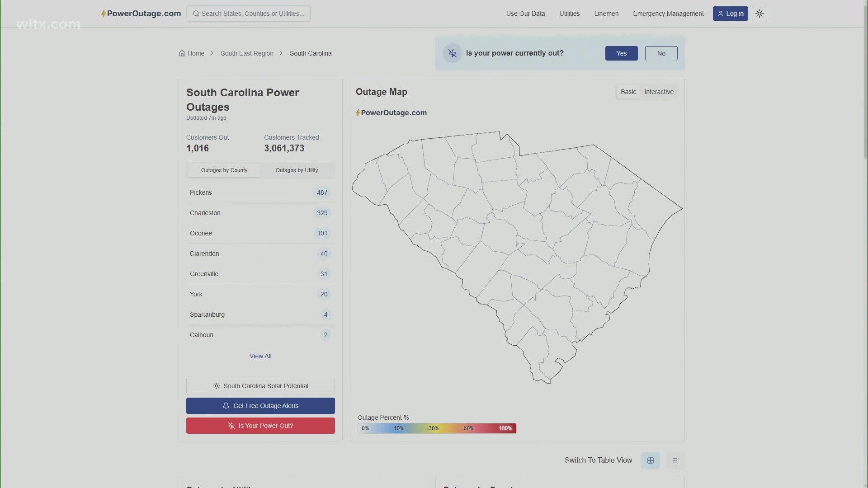Answer Yes to Is your power currently out

[621, 53]
